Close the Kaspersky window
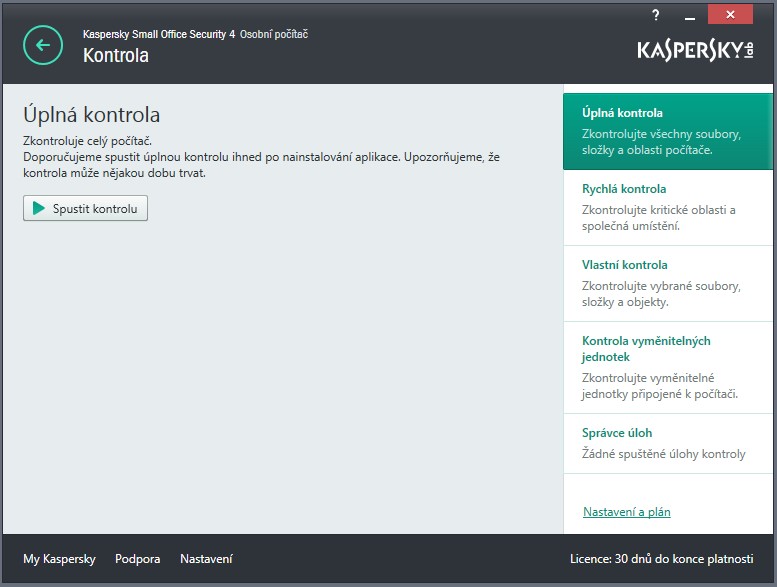Screen dimensions: 777x587 pyautogui.click(x=730, y=14)
